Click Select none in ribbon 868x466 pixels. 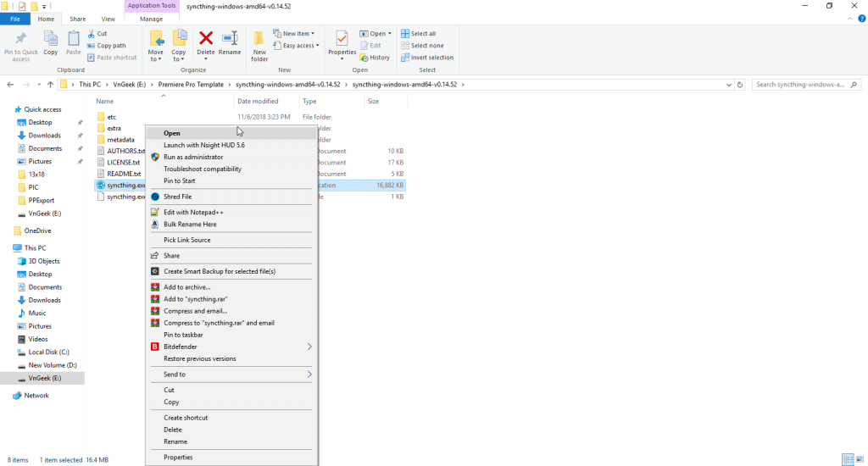point(422,46)
